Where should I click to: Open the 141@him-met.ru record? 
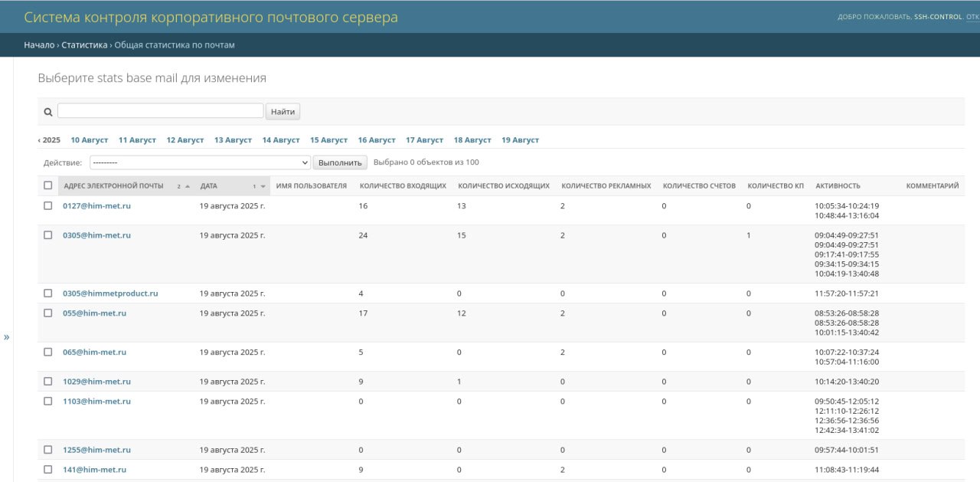tap(94, 470)
